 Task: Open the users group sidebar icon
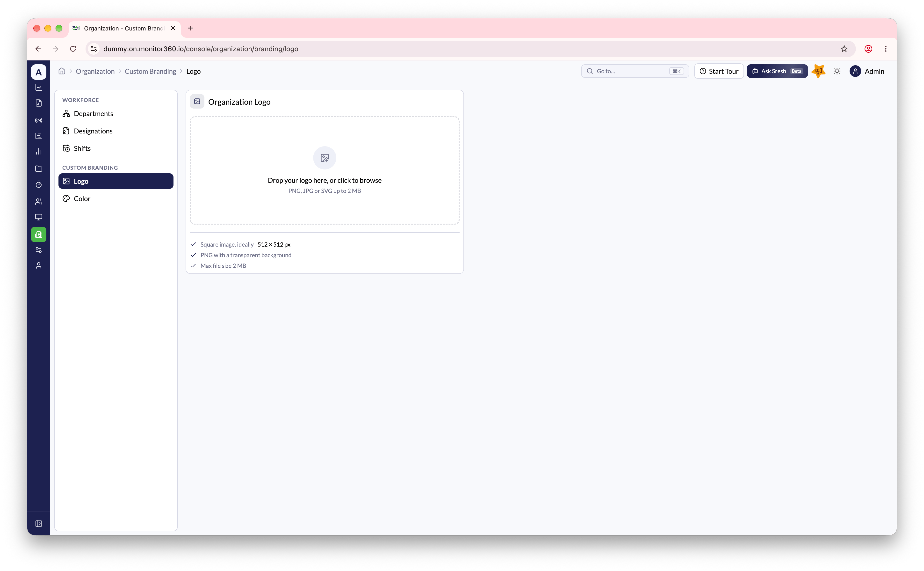[x=38, y=202]
